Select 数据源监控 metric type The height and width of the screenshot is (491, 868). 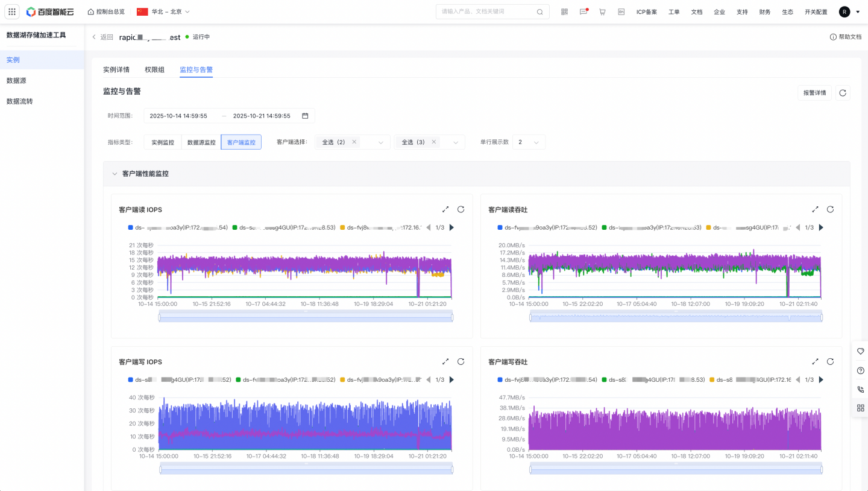point(201,142)
